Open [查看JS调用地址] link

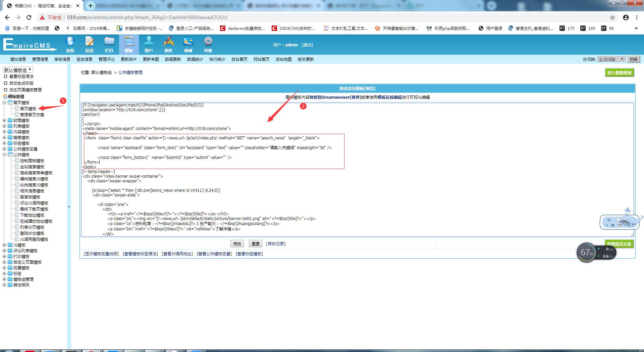tap(177, 254)
